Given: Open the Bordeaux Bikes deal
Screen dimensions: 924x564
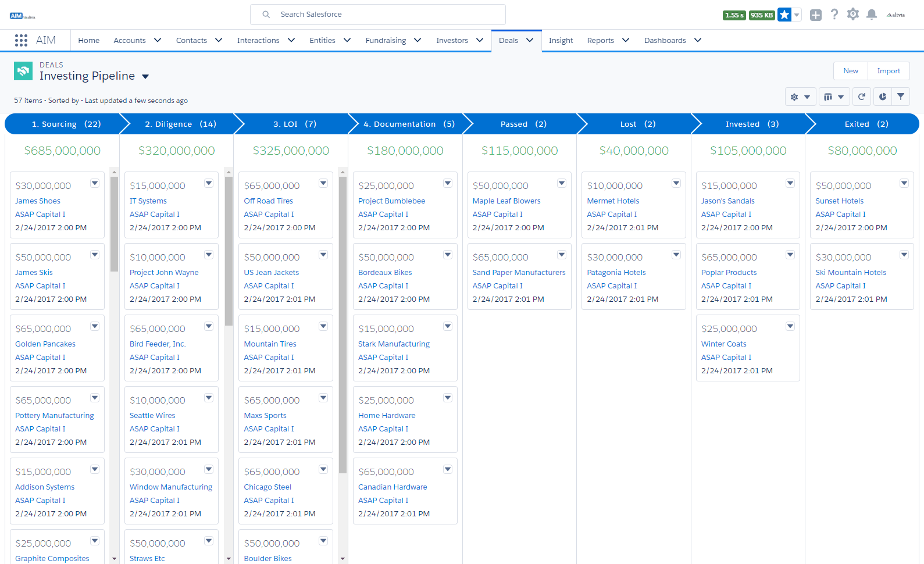Looking at the screenshot, I should 385,272.
